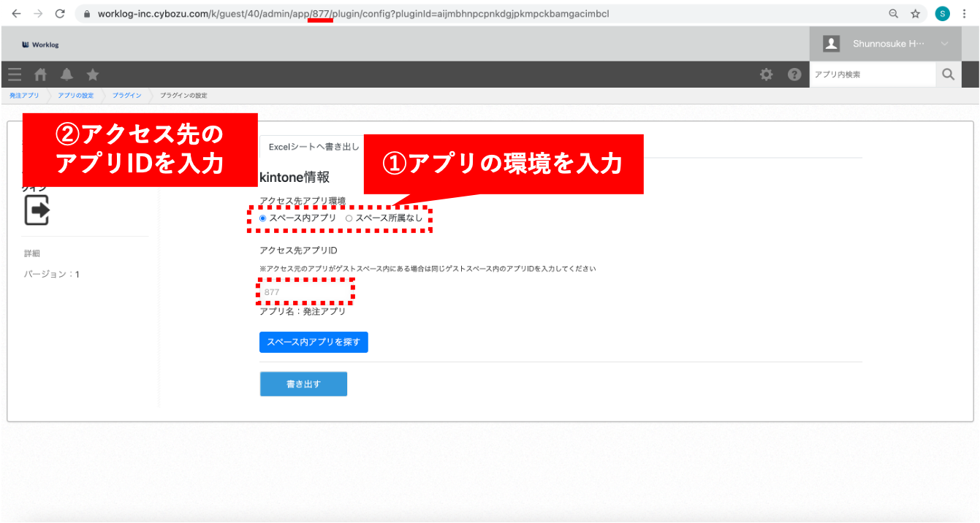Click the favorites star icon
980x523 pixels.
[x=93, y=75]
